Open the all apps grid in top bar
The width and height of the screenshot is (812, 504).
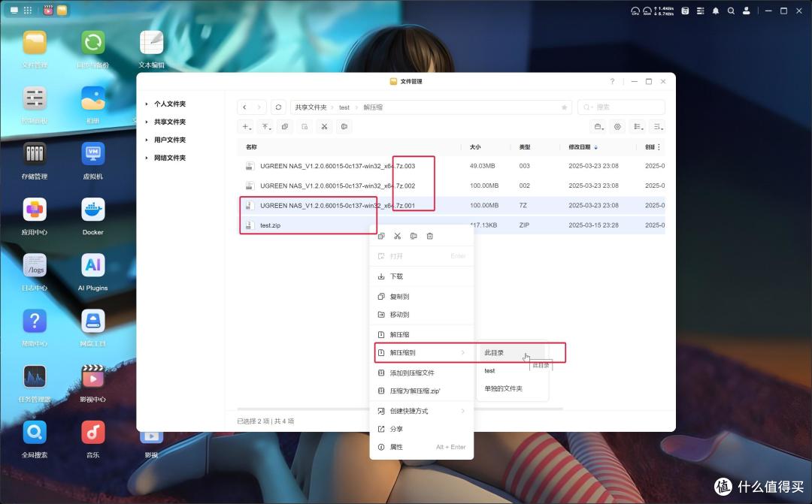click(28, 11)
